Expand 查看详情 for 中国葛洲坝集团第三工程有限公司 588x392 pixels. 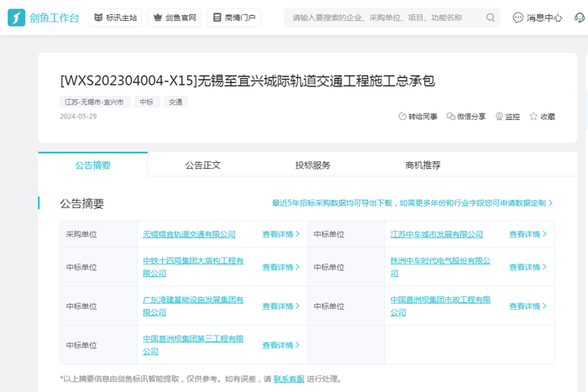pos(281,345)
